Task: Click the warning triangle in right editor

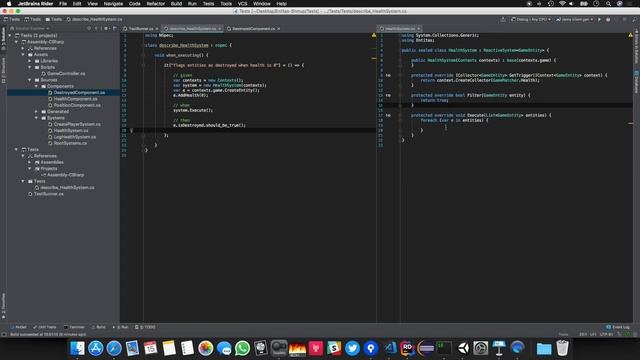Action: coord(631,36)
